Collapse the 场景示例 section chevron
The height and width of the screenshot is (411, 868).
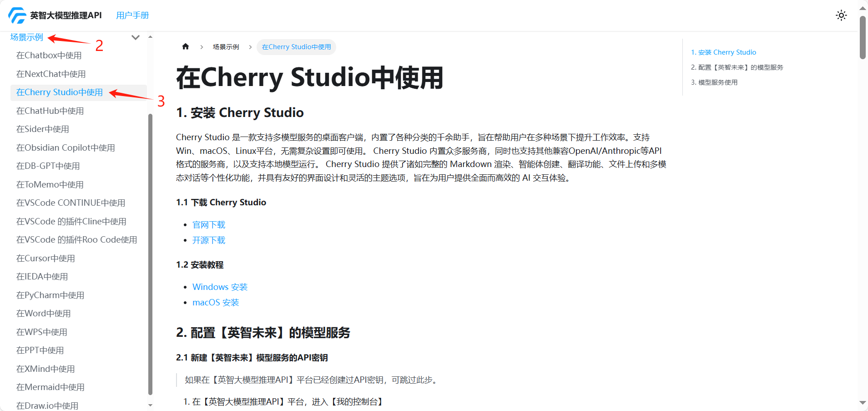pyautogui.click(x=135, y=37)
